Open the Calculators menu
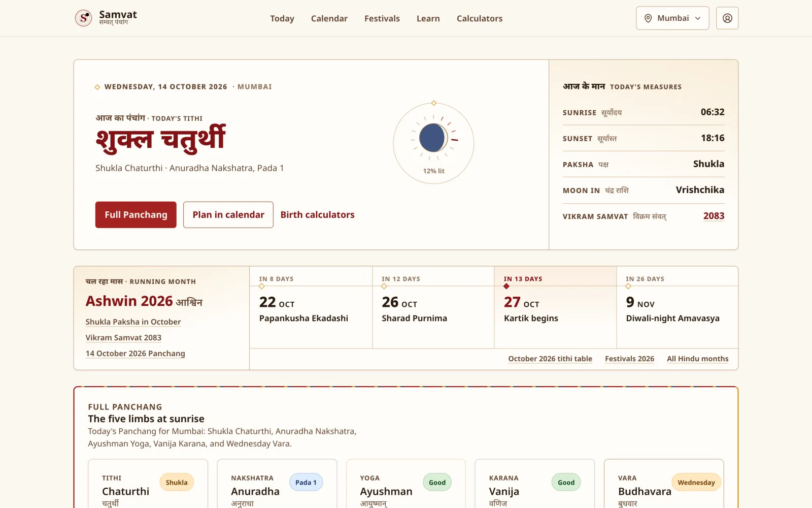Screen dimensions: 812x508 click(480, 18)
